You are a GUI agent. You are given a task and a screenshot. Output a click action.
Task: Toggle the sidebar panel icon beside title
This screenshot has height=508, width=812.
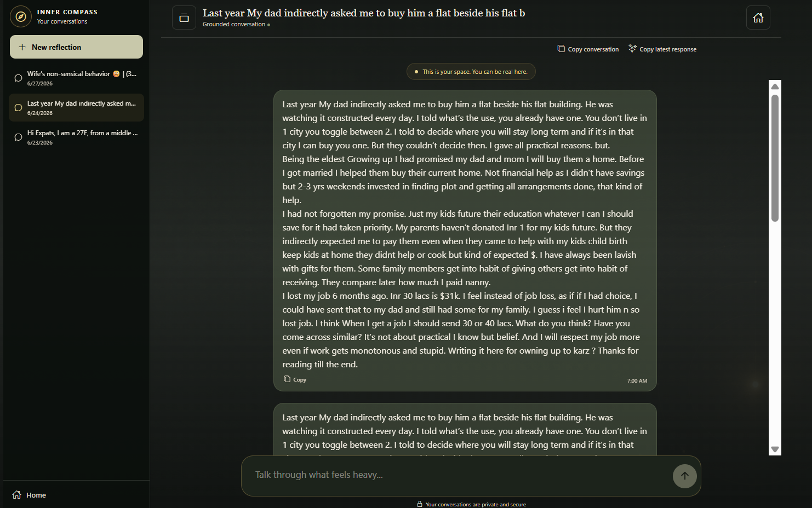[x=184, y=18]
